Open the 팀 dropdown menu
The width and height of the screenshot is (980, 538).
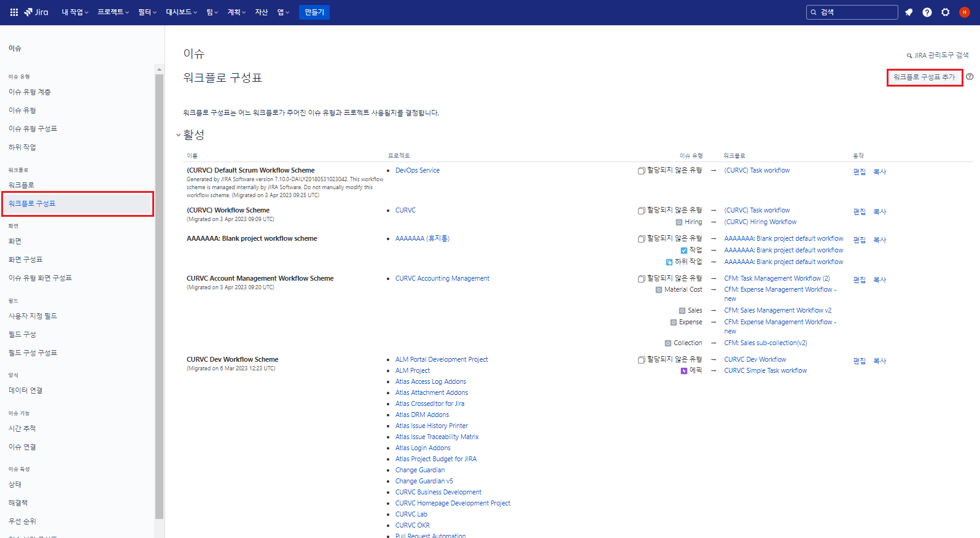point(212,12)
